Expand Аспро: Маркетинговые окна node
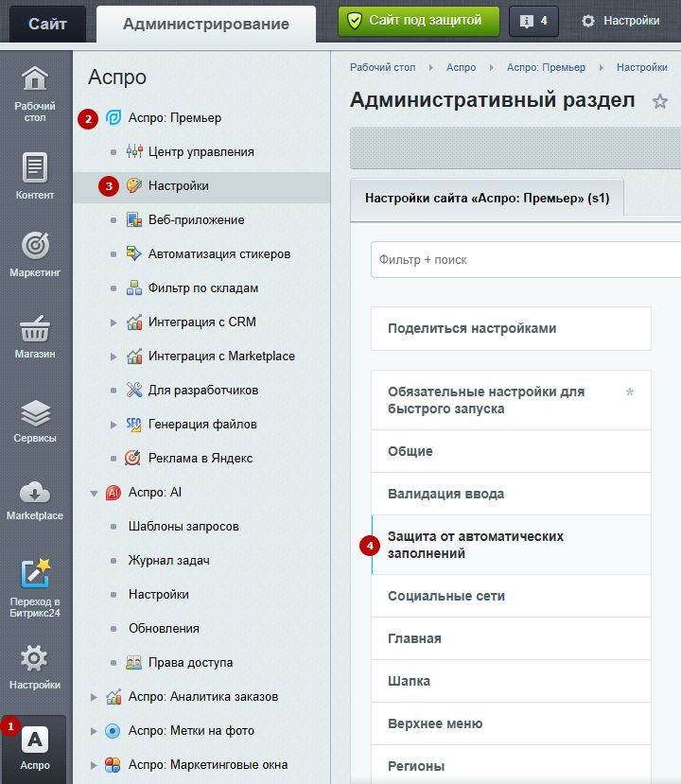This screenshot has width=681, height=784. pos(94,765)
